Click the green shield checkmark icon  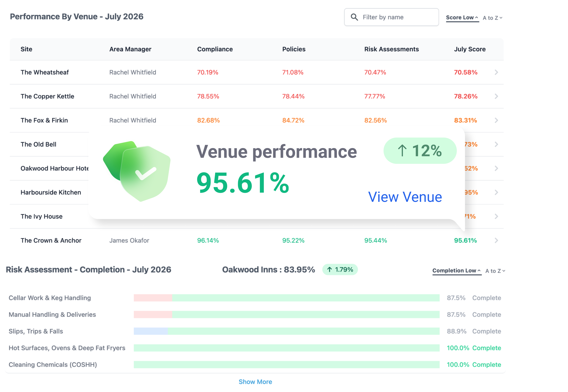[137, 171]
